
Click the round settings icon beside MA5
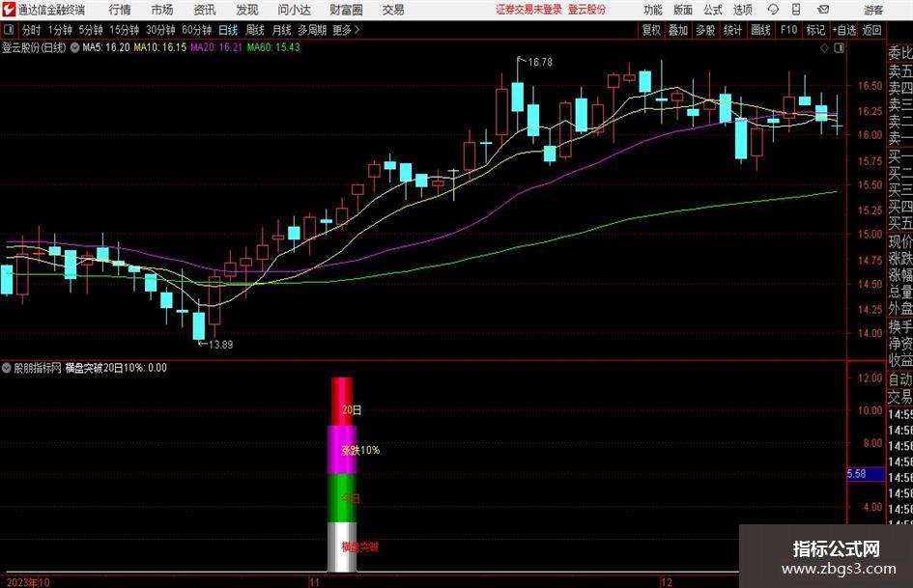(x=74, y=47)
